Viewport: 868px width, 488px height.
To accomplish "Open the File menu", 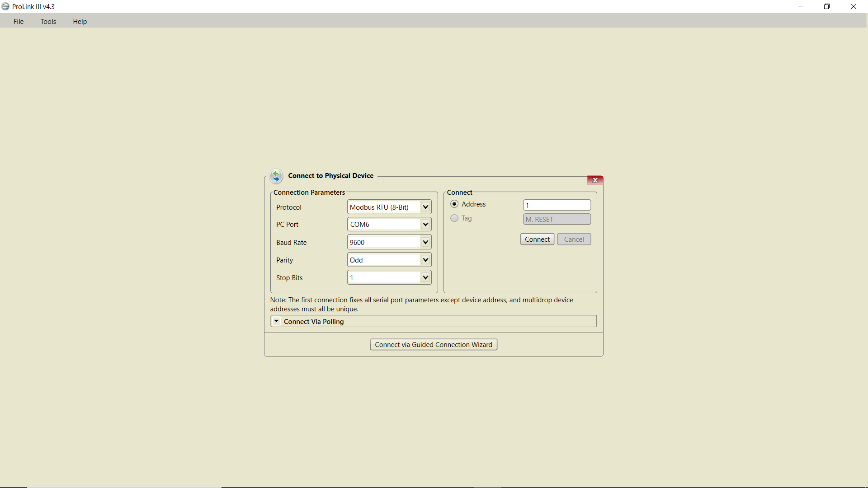I will [x=18, y=21].
